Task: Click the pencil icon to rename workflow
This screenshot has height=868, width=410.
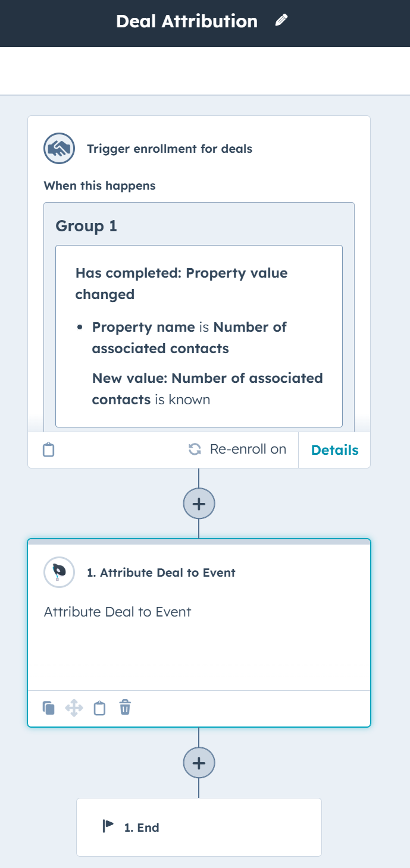Action: coord(281,20)
